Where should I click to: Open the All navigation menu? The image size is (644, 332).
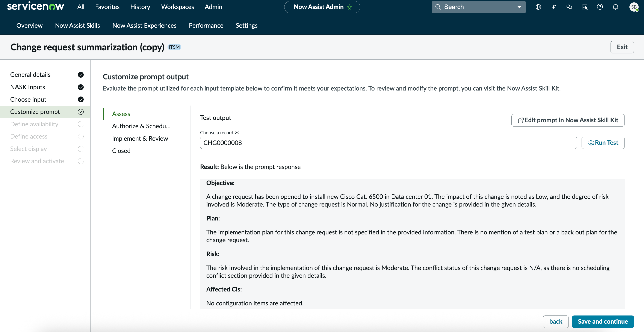[81, 7]
